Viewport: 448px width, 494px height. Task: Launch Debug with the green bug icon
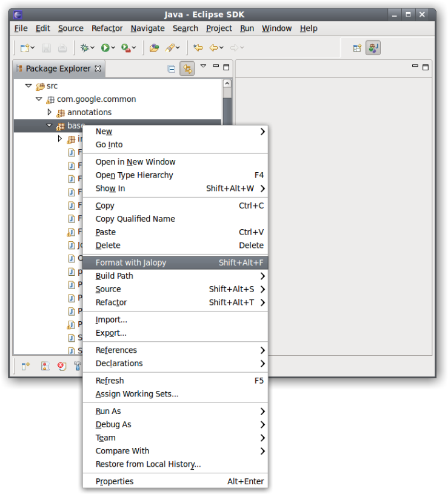click(84, 48)
